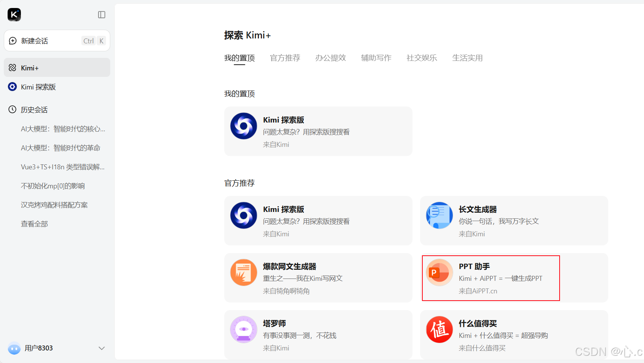Switch to the 办公提效 tab
Screen dimensions: 644x363
coord(331,58)
